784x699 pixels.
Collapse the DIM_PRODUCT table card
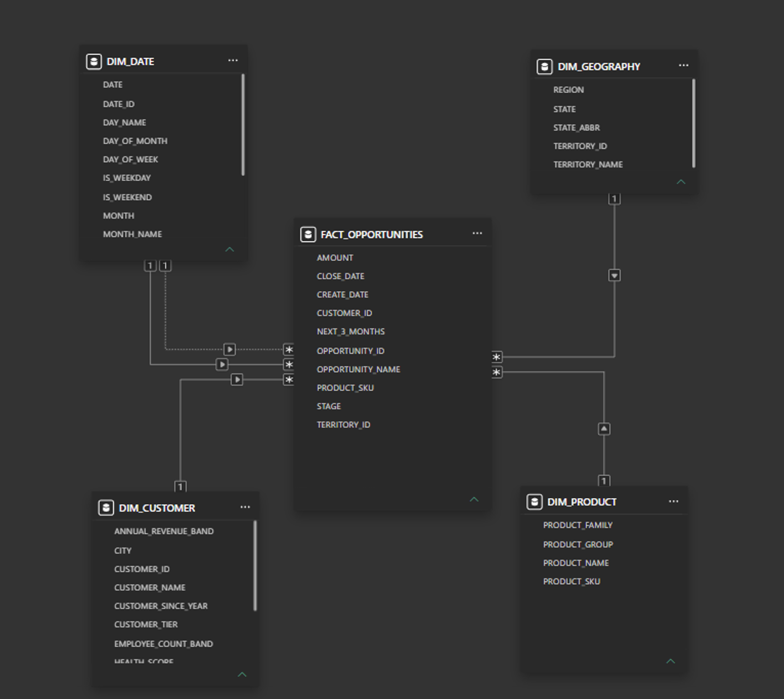(x=671, y=661)
